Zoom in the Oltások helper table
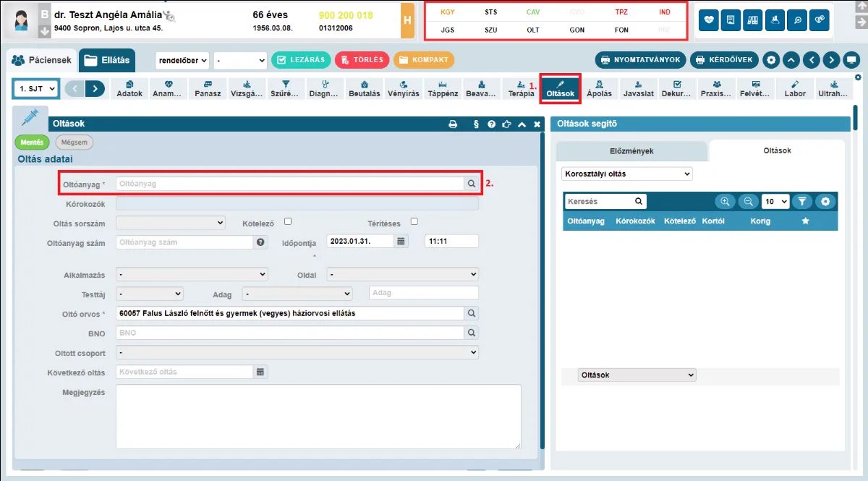Image resolution: width=868 pixels, height=481 pixels. (725, 202)
